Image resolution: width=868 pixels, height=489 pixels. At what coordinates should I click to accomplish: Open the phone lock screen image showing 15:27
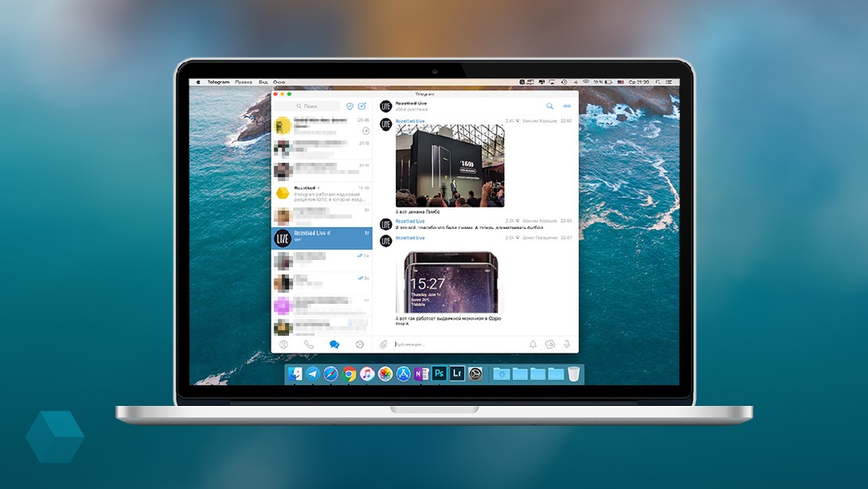point(450,283)
